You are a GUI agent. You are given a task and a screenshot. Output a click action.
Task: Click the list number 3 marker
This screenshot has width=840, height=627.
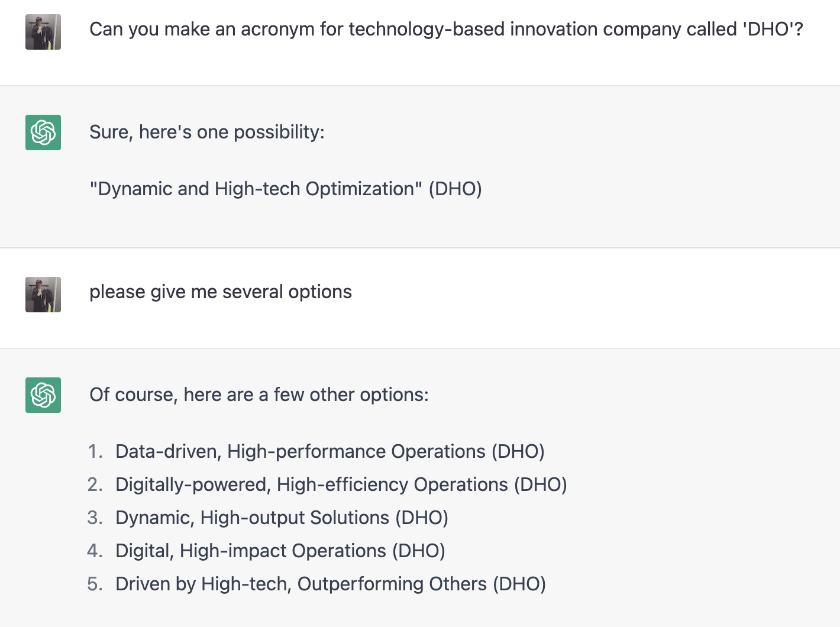[x=95, y=518]
